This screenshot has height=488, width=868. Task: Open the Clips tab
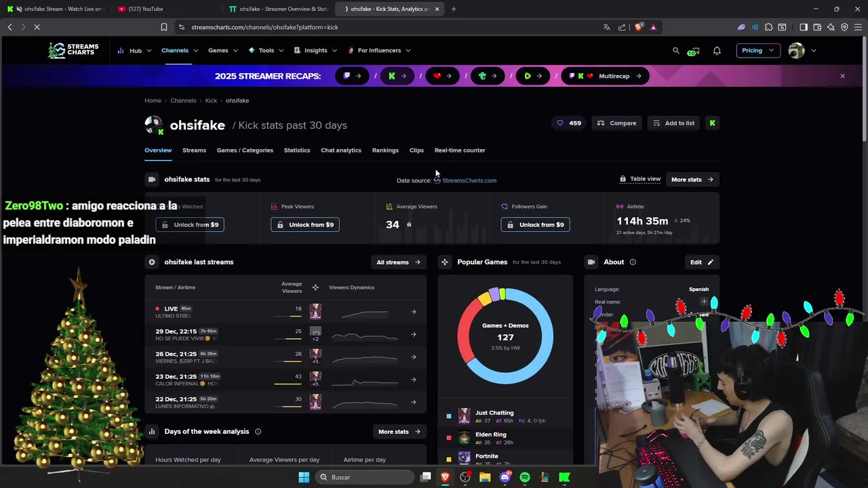click(416, 150)
